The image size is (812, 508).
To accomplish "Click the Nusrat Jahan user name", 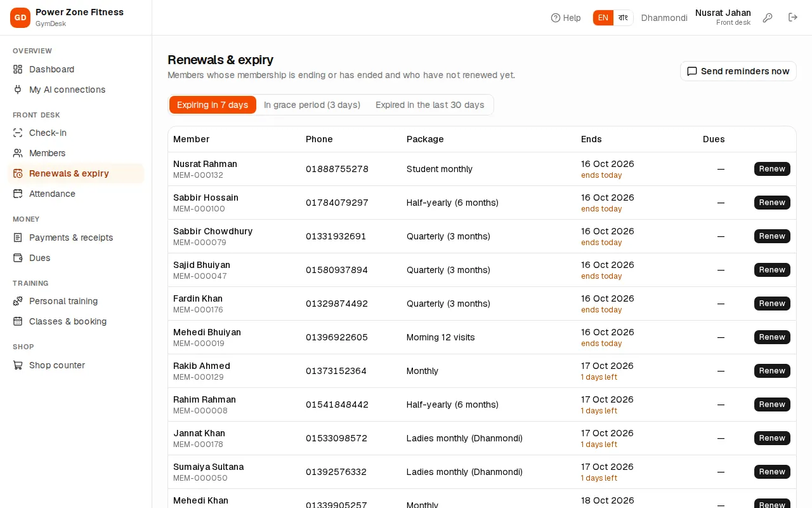I will pos(723,13).
